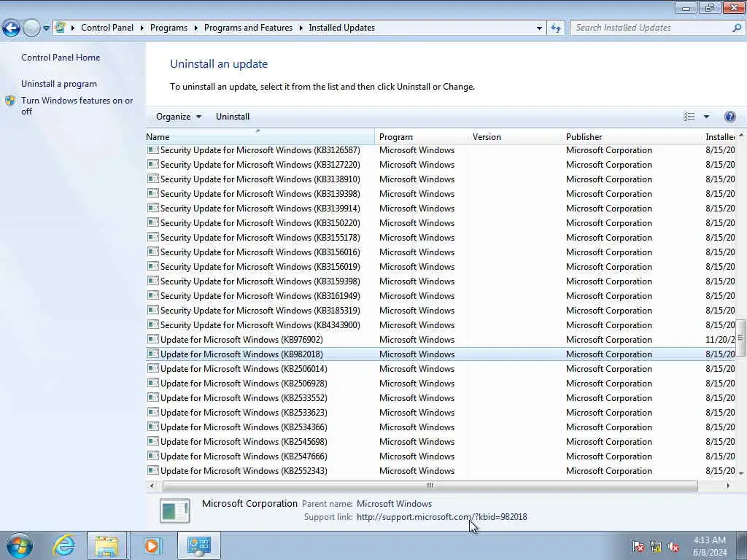747x560 pixels.
Task: Select icon of Update KB976902
Action: (x=153, y=340)
